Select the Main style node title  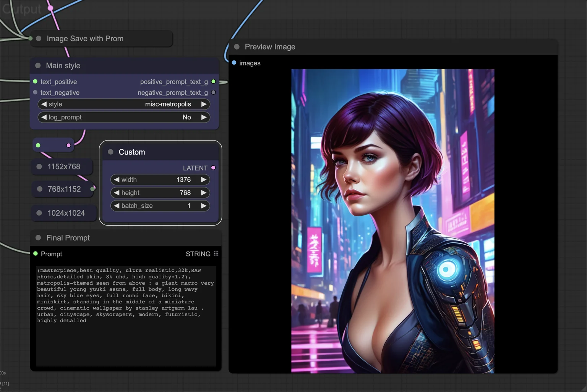point(63,66)
